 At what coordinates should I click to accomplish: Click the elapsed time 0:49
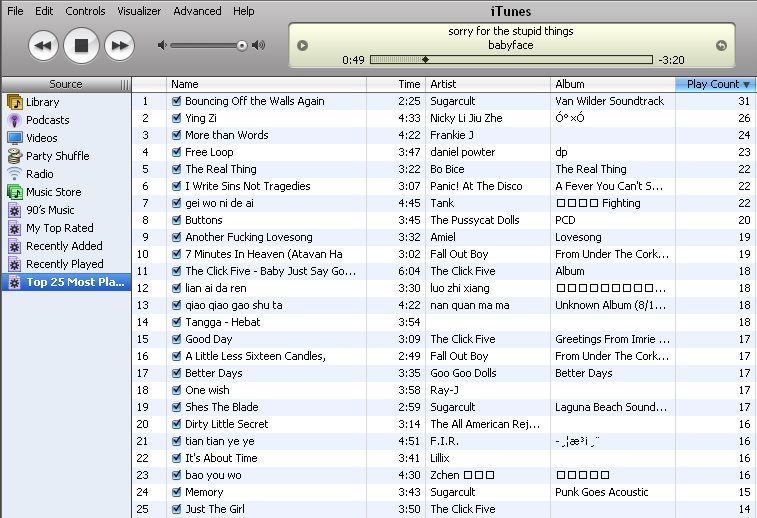pos(353,60)
